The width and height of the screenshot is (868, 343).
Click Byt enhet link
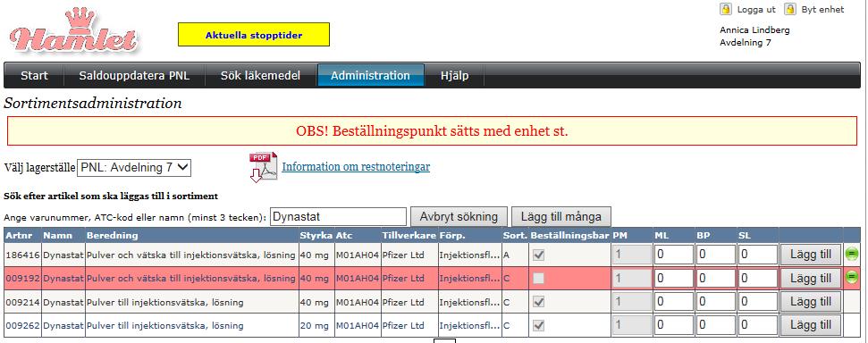click(x=822, y=10)
